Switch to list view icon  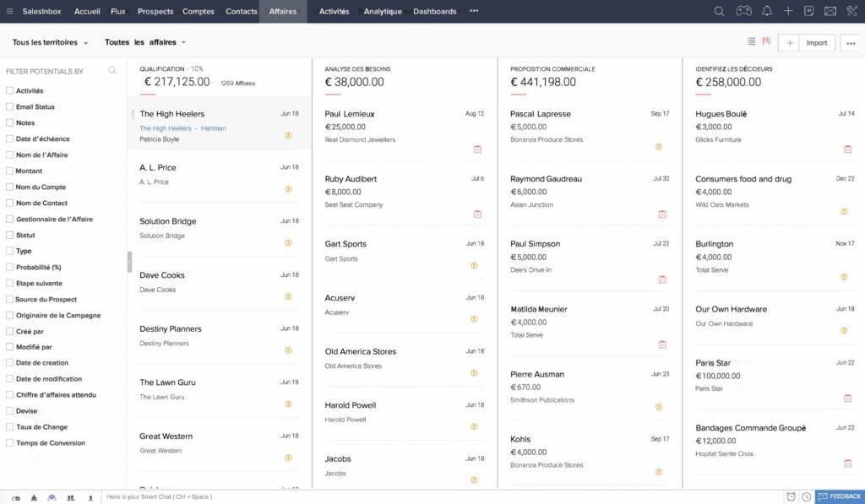[752, 41]
